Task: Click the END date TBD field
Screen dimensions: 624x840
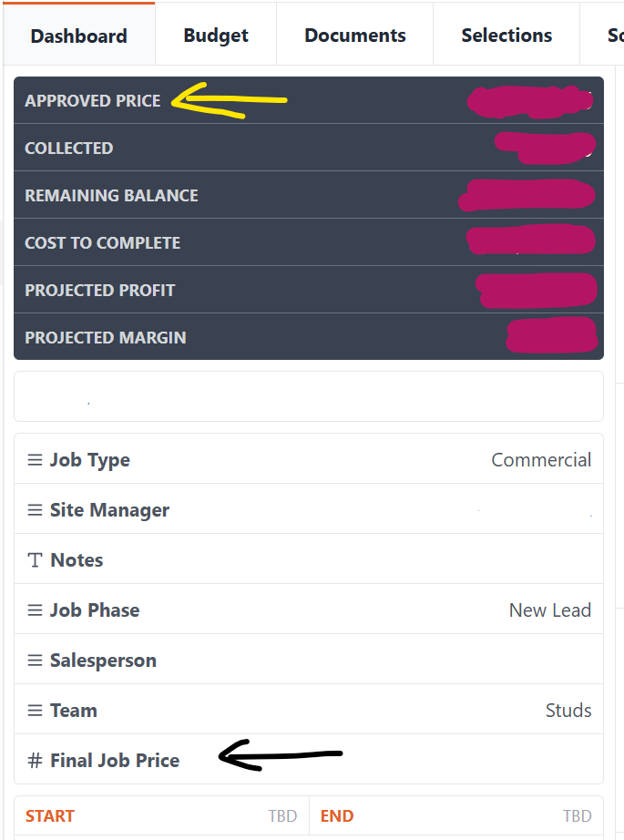Action: 577,815
